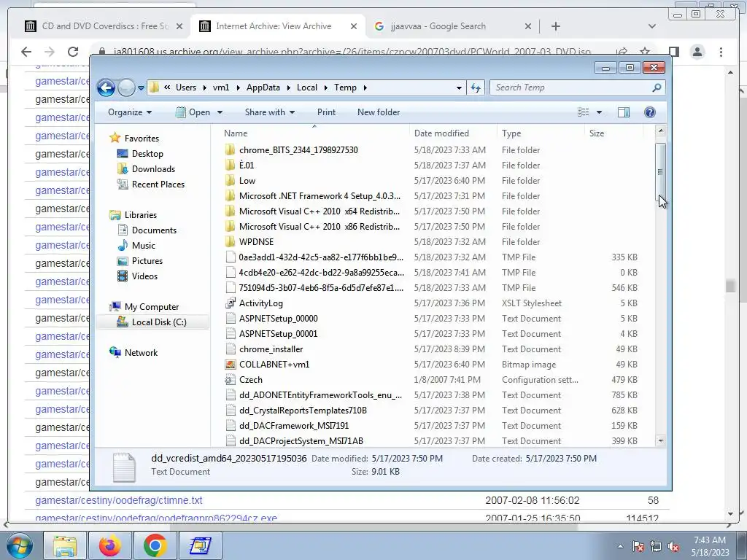This screenshot has width=747, height=560.
Task: Select the chrome_installer text file
Action: pos(271,349)
